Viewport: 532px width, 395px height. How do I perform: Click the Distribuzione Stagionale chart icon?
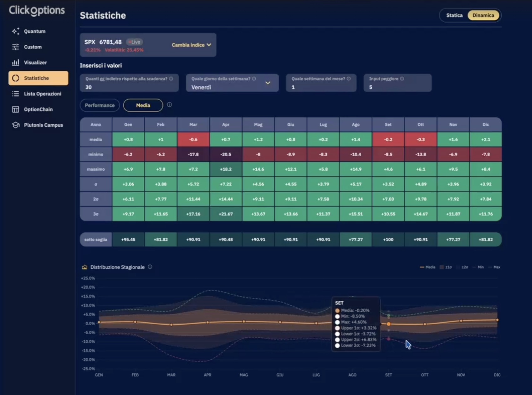point(84,267)
